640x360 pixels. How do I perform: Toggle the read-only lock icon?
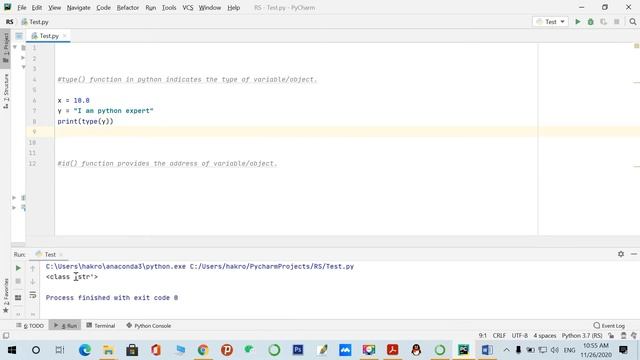click(611, 336)
